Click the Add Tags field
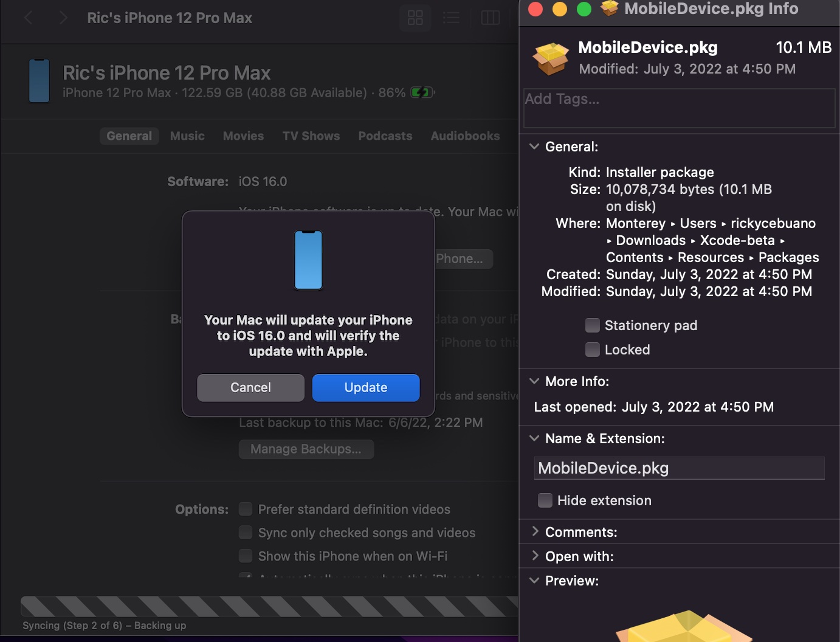Viewport: 840px width, 642px height. [679, 108]
